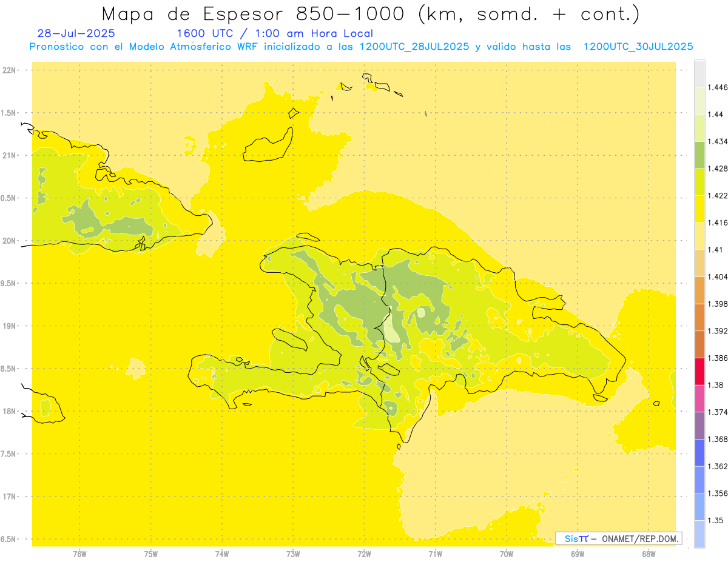Click legend value 1.374
The width and height of the screenshot is (728, 562).
(x=719, y=412)
